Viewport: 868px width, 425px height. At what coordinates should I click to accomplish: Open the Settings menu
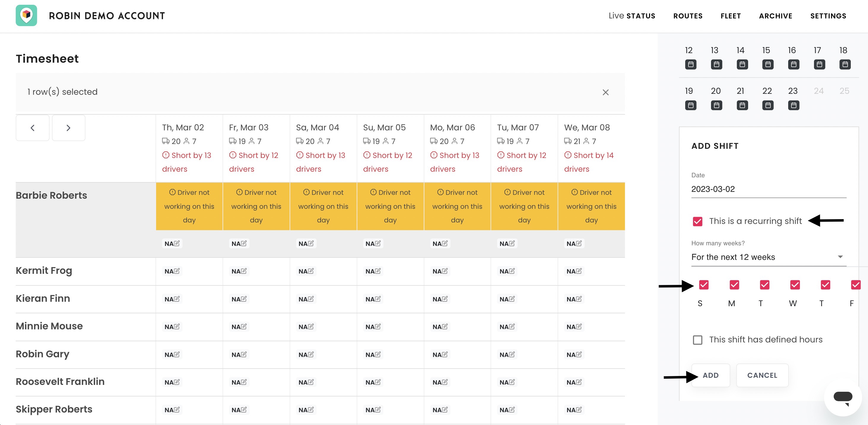828,16
